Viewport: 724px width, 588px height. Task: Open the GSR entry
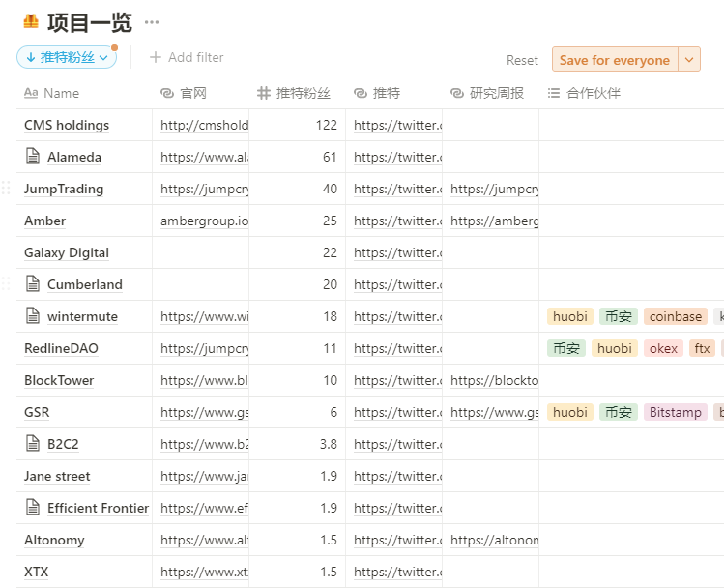click(37, 412)
